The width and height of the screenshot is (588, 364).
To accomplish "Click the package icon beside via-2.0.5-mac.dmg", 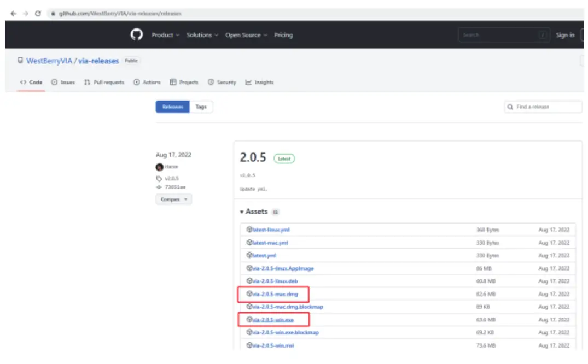I will (249, 294).
